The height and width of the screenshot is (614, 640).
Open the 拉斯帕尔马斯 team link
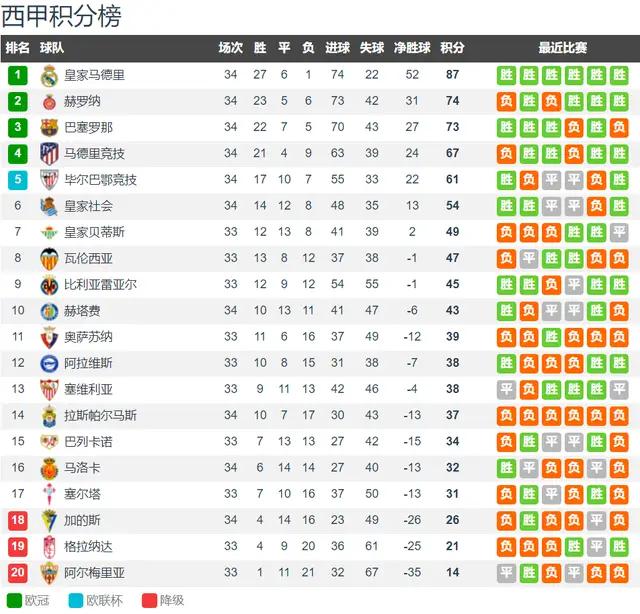click(100, 416)
